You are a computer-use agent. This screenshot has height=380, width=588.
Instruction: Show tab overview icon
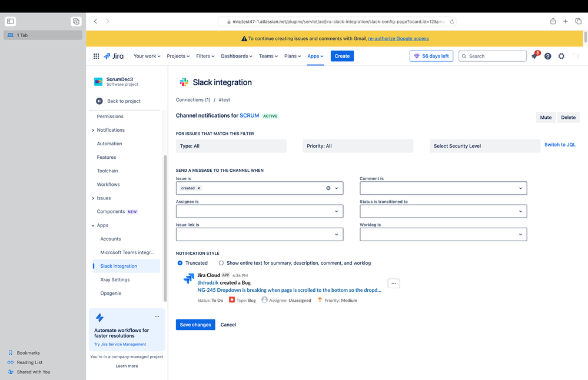tap(578, 21)
